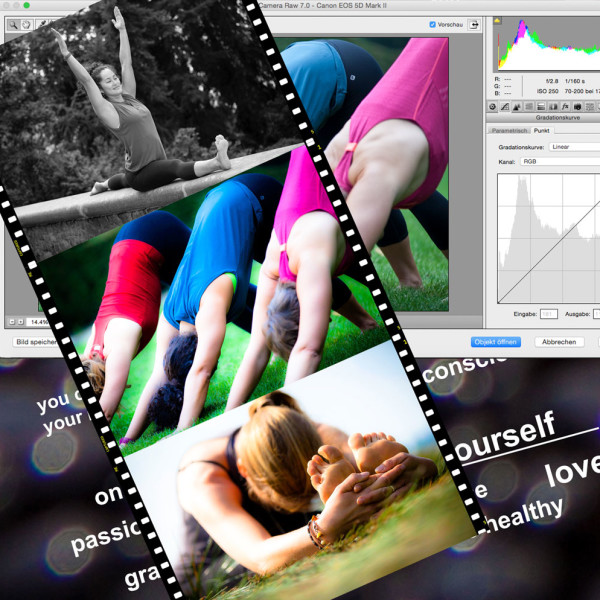Open the 14.4% zoom level field

click(39, 322)
